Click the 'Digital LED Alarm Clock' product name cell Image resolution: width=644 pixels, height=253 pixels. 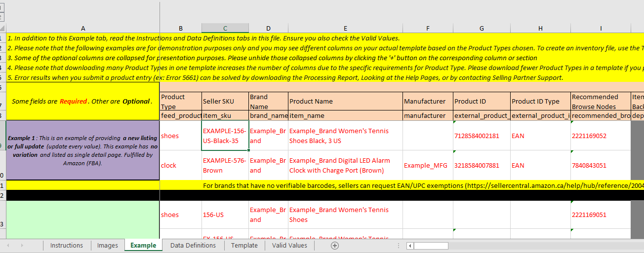coord(345,165)
